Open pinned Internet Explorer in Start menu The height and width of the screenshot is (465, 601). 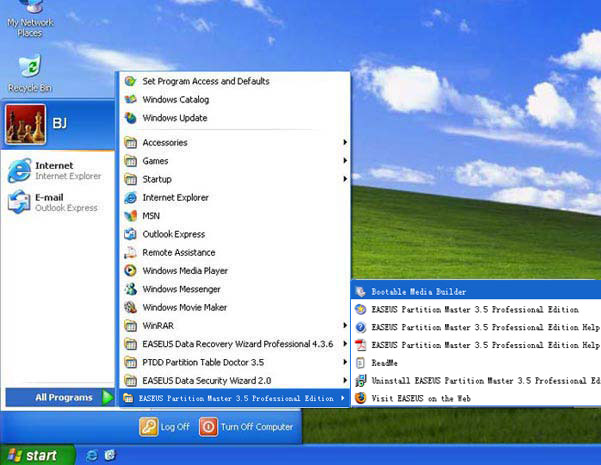pyautogui.click(x=55, y=171)
